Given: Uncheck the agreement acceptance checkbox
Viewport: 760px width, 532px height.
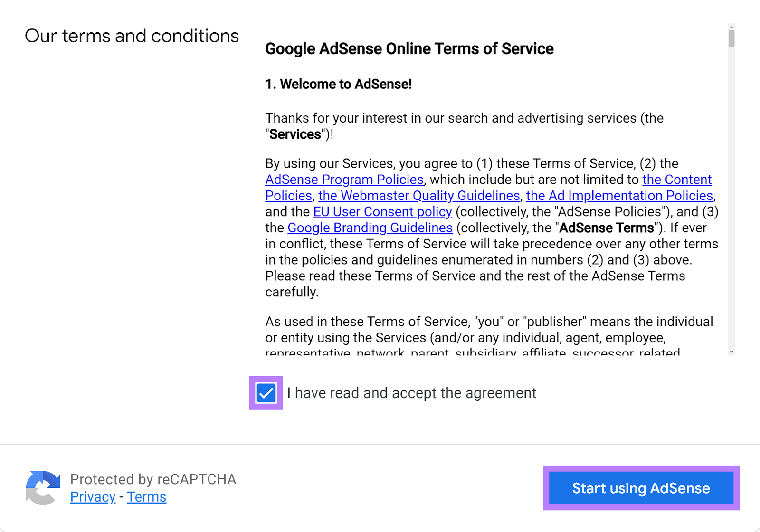Looking at the screenshot, I should click(266, 393).
